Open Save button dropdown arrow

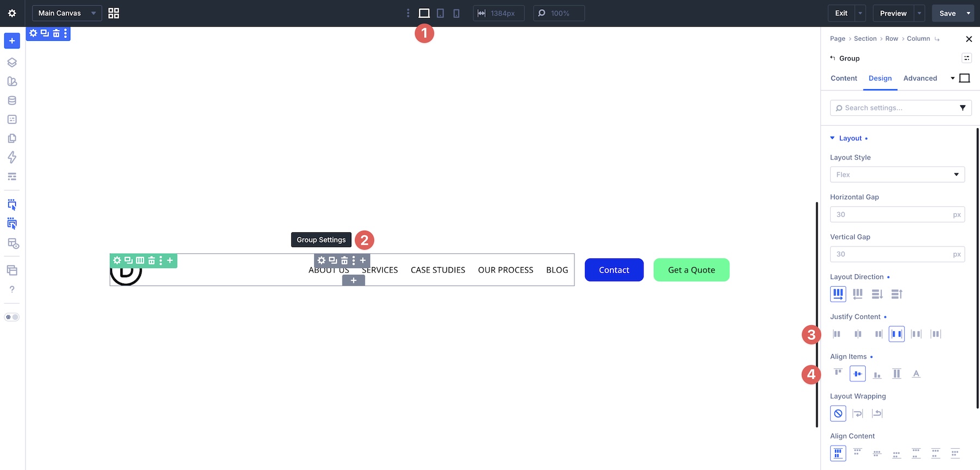coord(969,13)
